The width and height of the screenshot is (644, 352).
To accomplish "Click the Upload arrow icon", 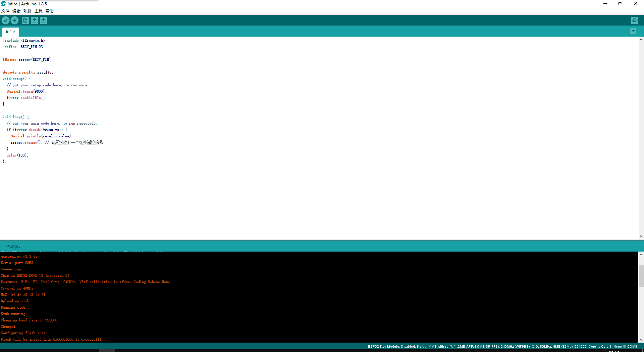I will pyautogui.click(x=14, y=20).
